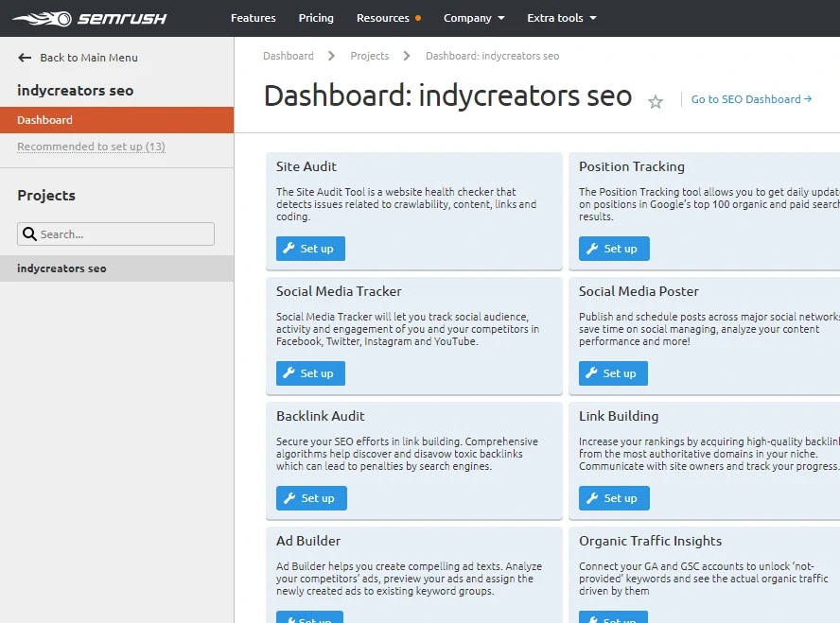This screenshot has width=840, height=623.
Task: Click the Backlink Audit card title
Action: 321,416
